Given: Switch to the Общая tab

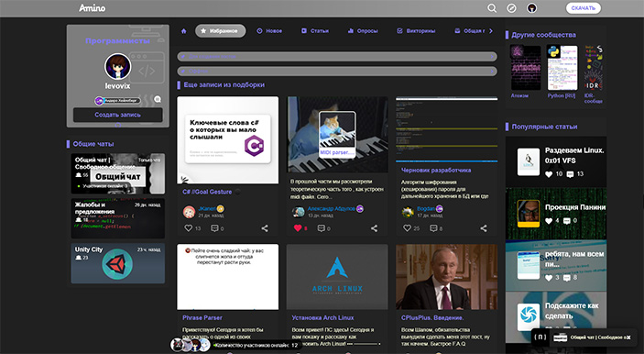Looking at the screenshot, I should click(x=470, y=31).
